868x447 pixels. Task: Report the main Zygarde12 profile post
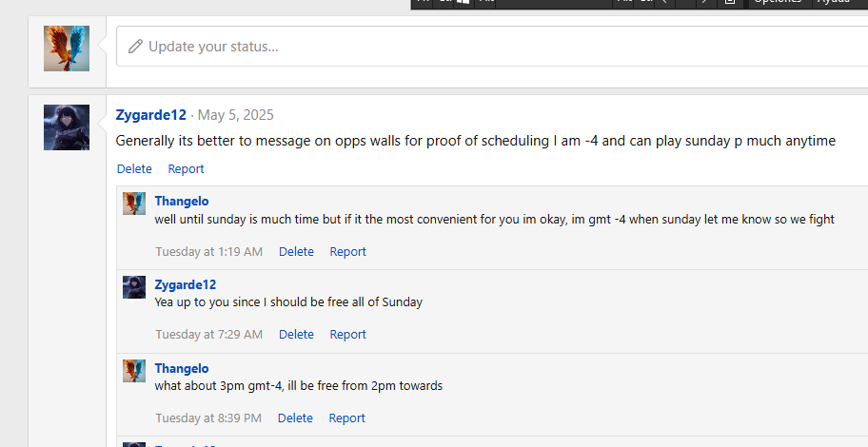point(186,169)
